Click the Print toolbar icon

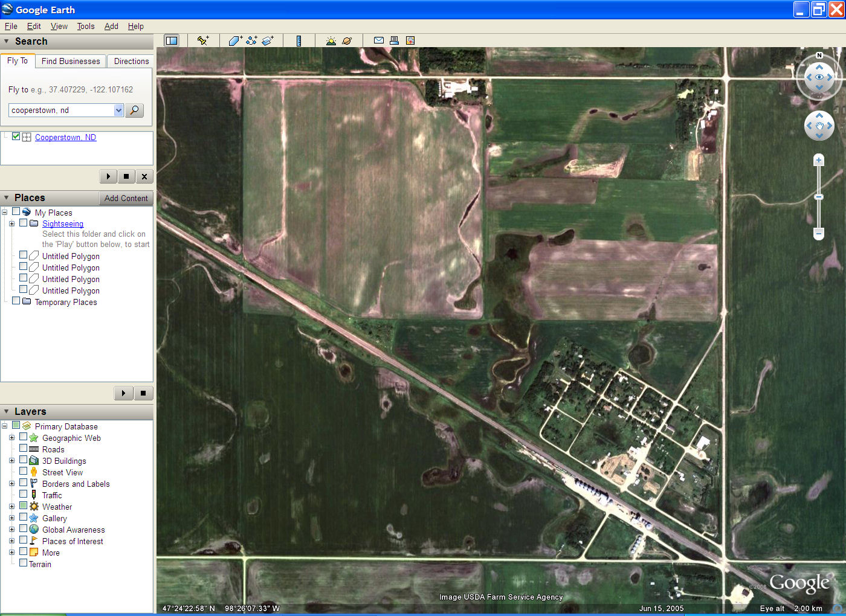coord(395,40)
